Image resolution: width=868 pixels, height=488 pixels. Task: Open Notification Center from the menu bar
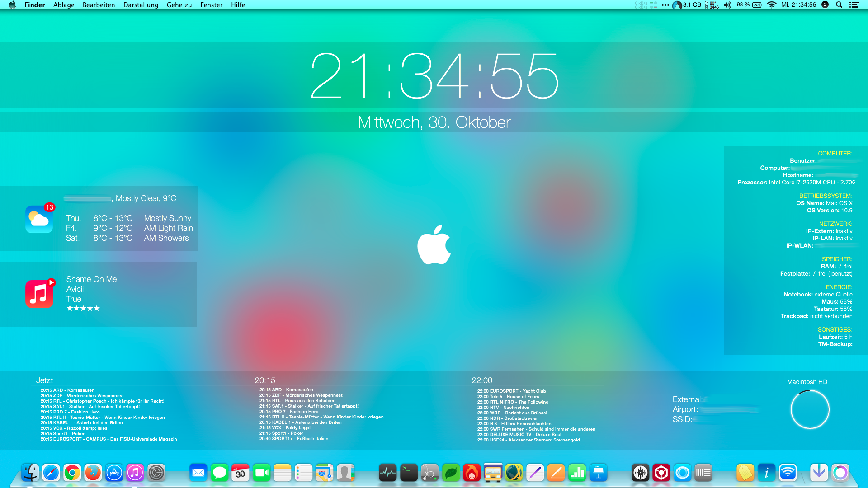(854, 5)
